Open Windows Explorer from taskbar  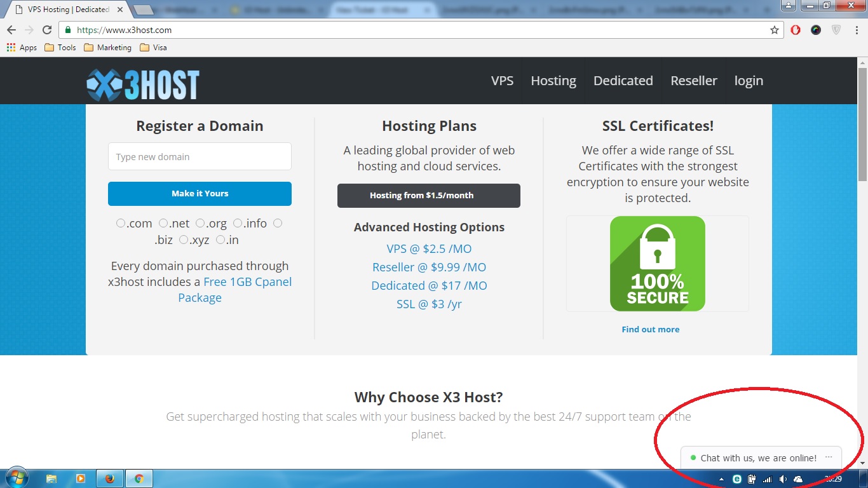(51, 479)
